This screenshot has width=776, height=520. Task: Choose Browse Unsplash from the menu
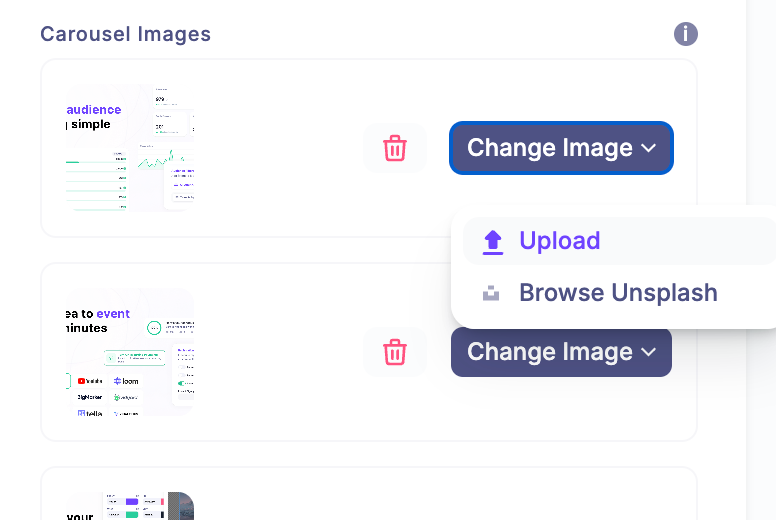(x=618, y=293)
